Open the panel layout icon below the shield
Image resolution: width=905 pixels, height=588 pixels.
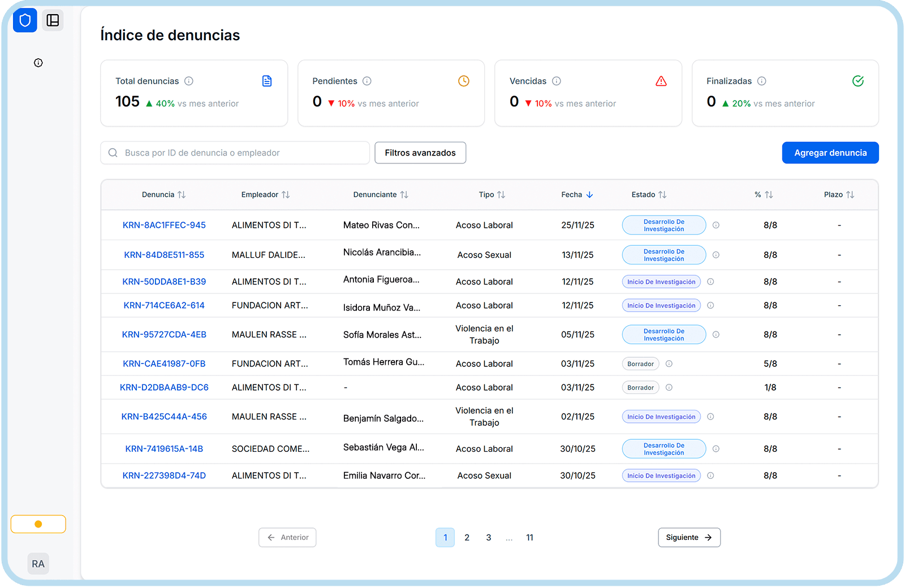[x=53, y=20]
